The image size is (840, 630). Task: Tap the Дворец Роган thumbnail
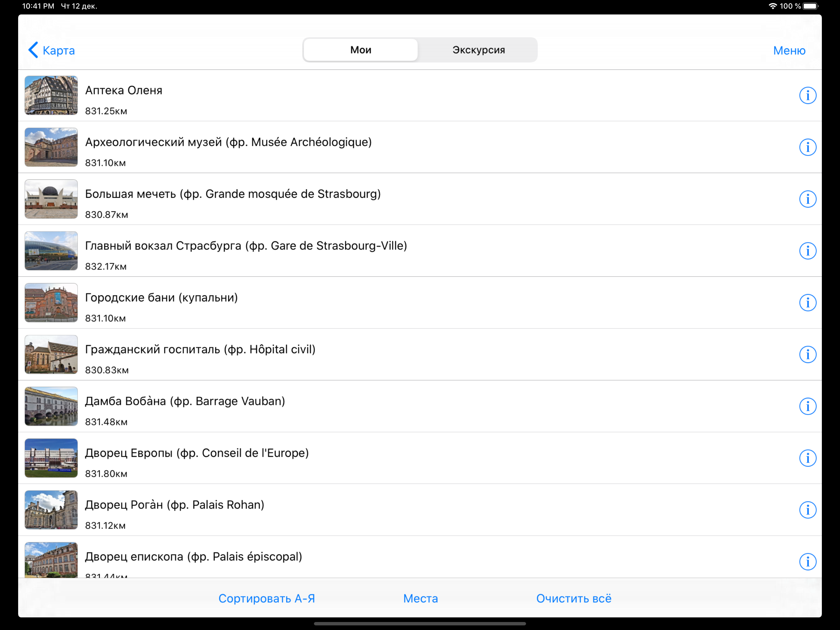(51, 510)
